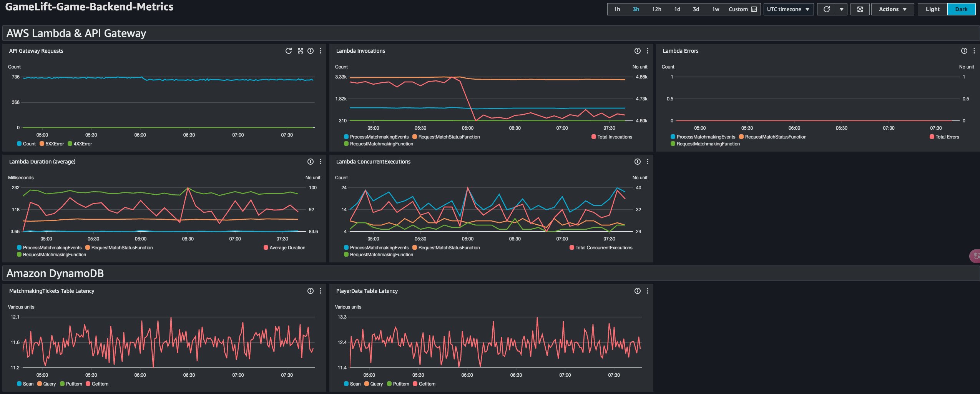This screenshot has height=394, width=980.
Task: Open Lambda Errors widget options menu
Action: (974, 51)
